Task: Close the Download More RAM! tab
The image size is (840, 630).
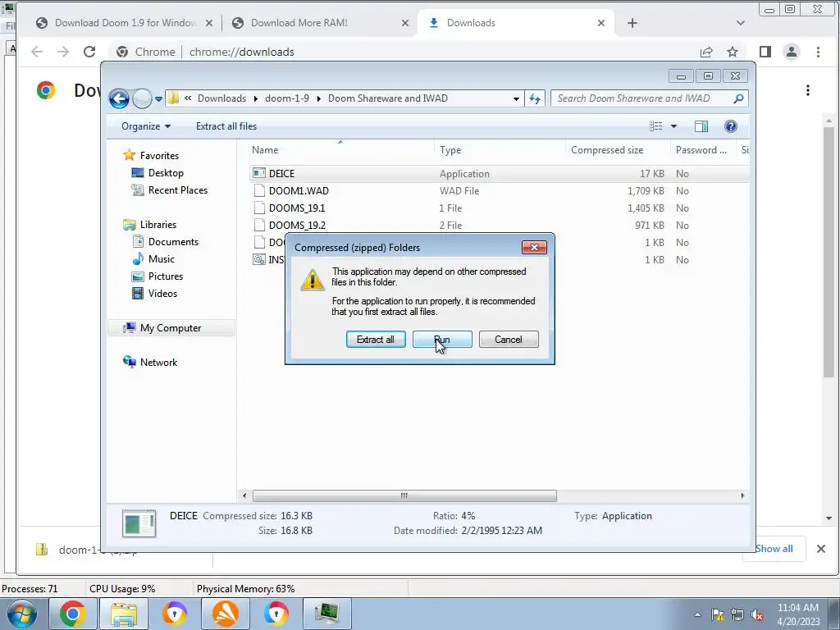Action: (x=405, y=23)
